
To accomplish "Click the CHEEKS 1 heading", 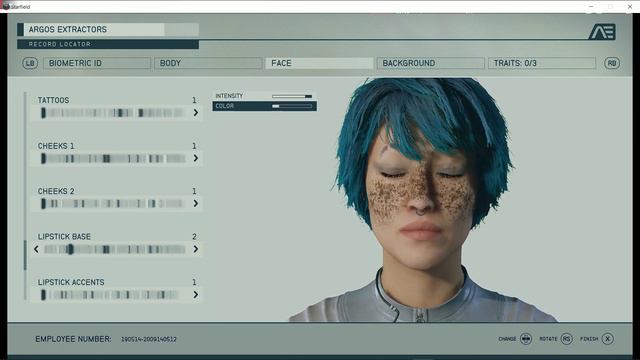I will 56,146.
